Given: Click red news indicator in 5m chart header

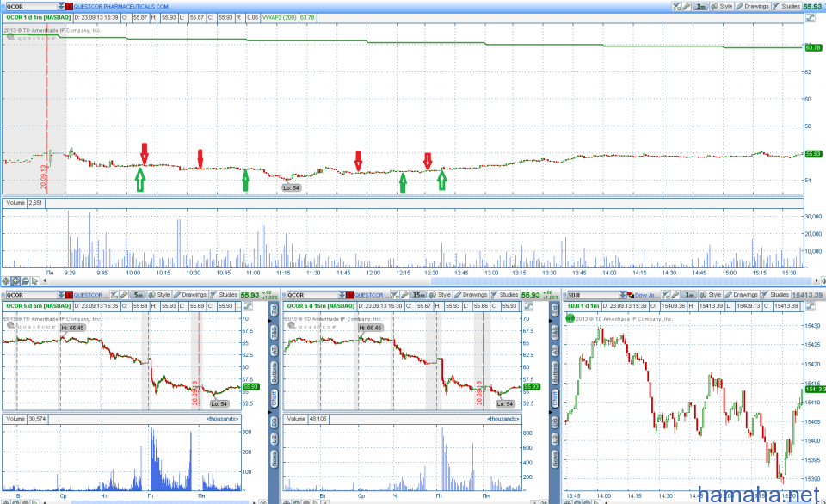Looking at the screenshot, I should tap(69, 295).
